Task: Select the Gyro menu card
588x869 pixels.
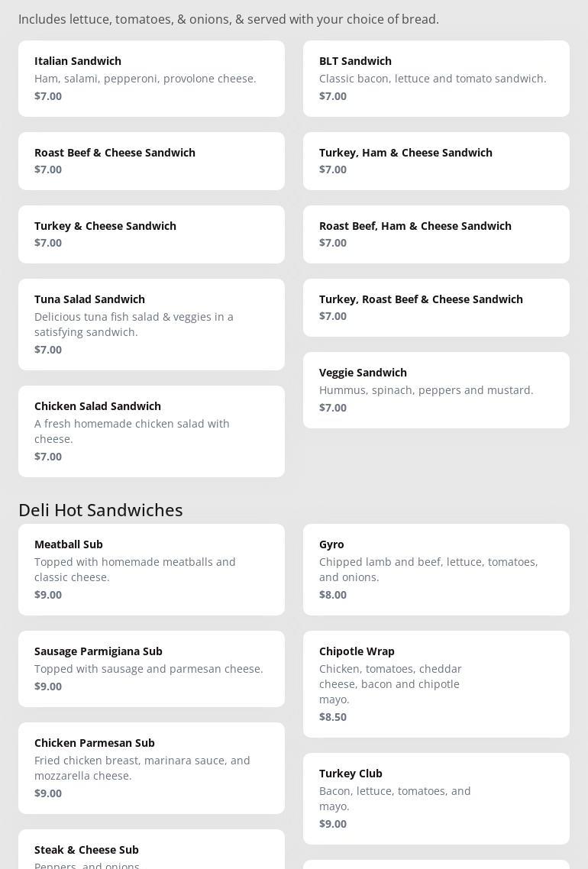Action: click(436, 570)
